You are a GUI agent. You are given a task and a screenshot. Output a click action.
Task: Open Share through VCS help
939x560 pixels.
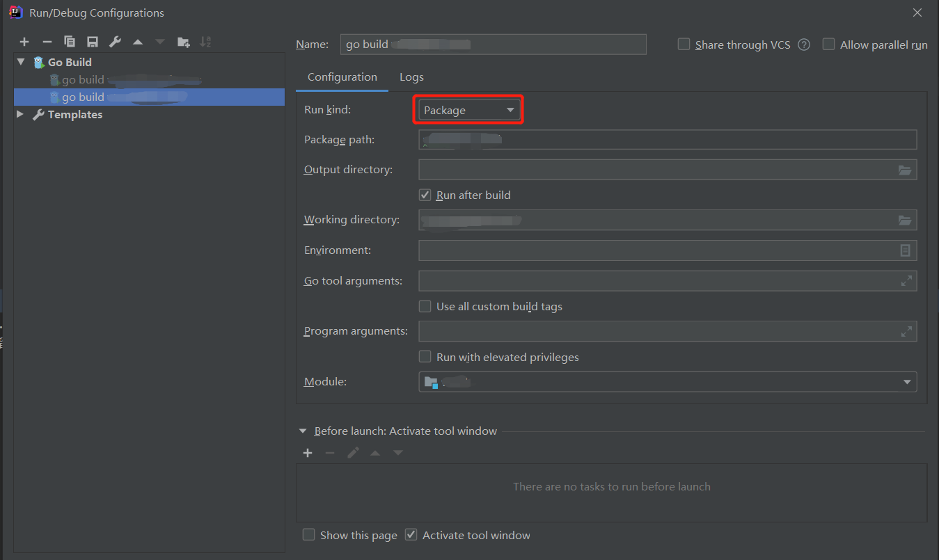coord(804,44)
